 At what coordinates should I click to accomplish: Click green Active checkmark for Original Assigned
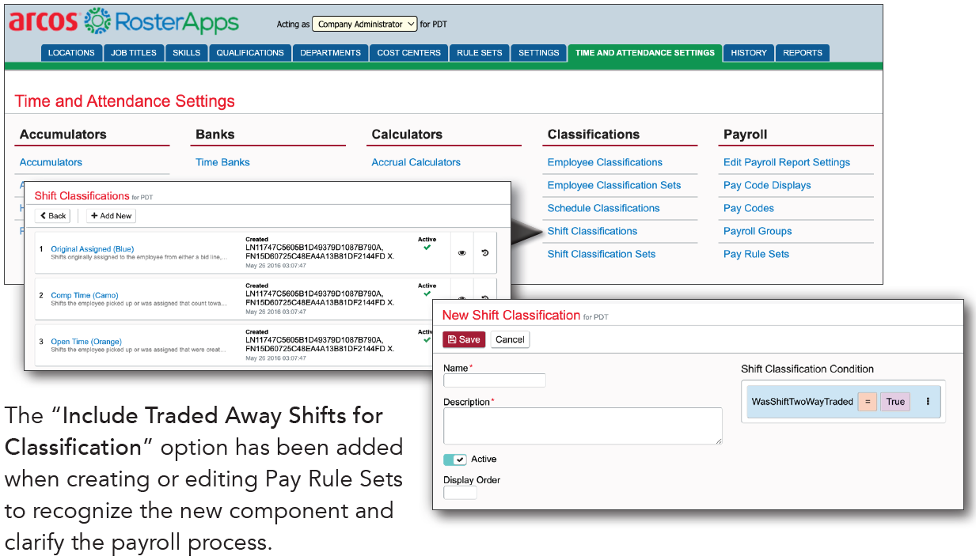point(427,248)
